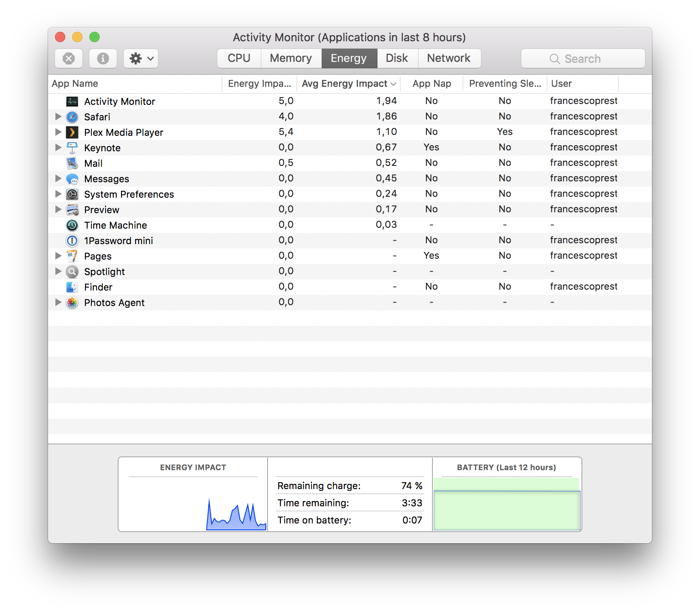Select the Energy tab
The image size is (700, 612).
[x=349, y=58]
